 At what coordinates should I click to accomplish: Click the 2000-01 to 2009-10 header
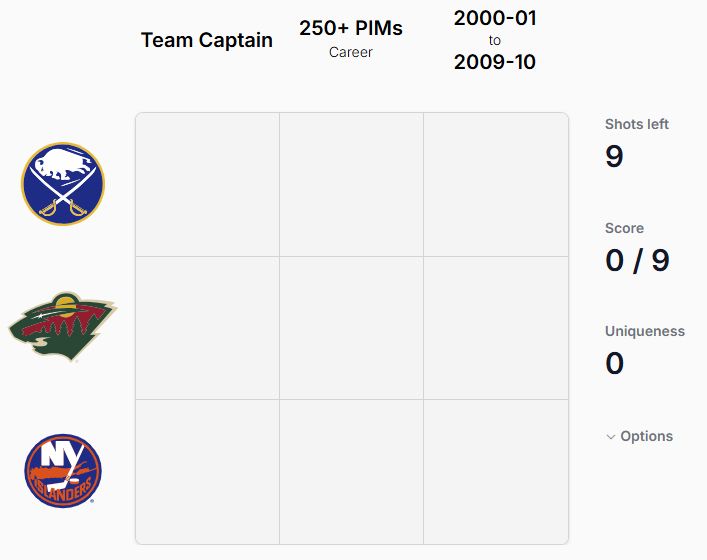click(495, 40)
